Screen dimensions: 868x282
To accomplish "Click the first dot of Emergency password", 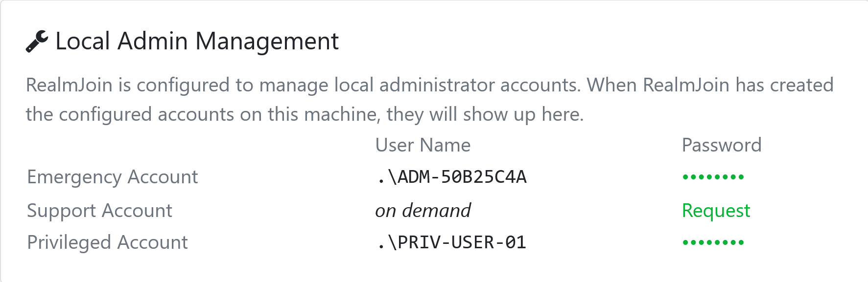I will (x=686, y=177).
